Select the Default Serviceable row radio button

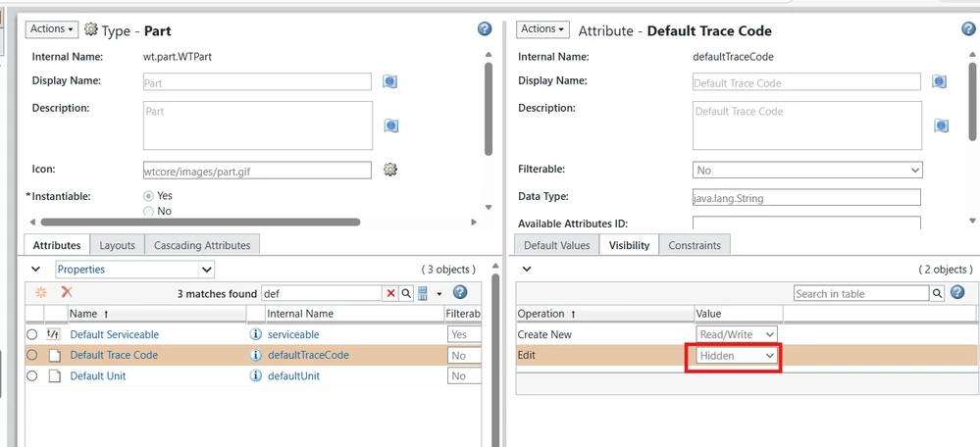pos(31,334)
